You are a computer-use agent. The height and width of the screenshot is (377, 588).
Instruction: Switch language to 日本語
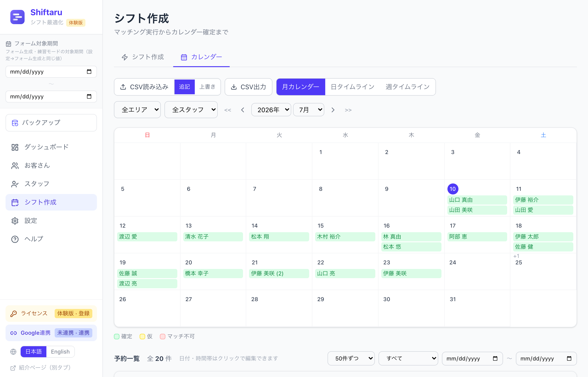tap(34, 352)
